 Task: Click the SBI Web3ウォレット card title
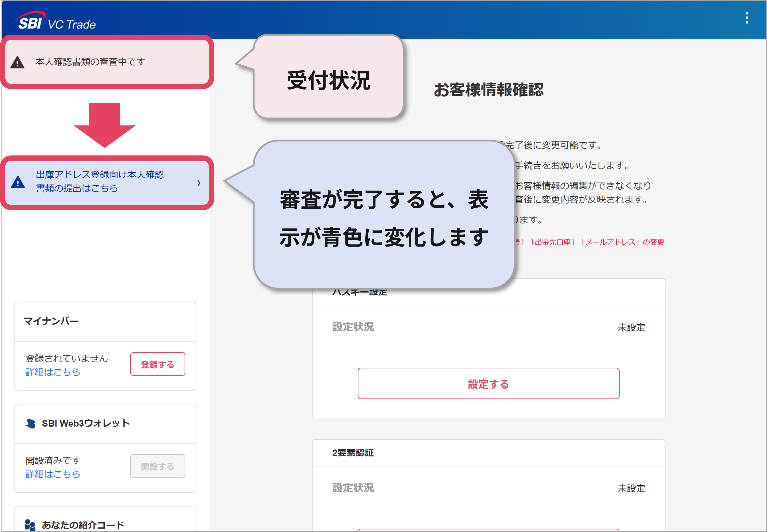pyautogui.click(x=86, y=423)
